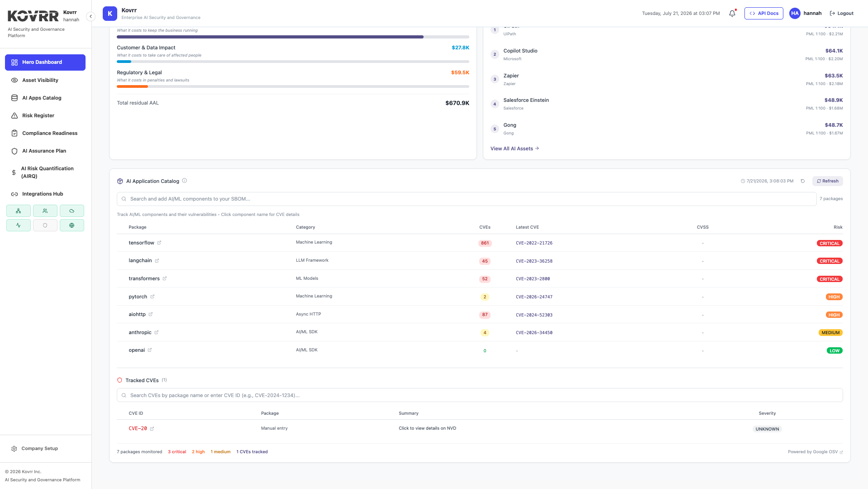This screenshot has height=489, width=868.
Task: Go to Asset Visibility
Action: pyautogui.click(x=45, y=80)
